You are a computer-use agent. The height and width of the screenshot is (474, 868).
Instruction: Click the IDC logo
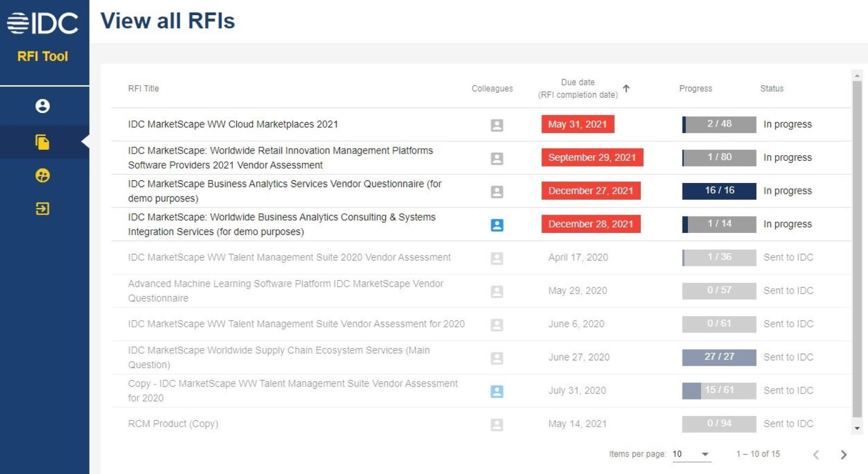(x=42, y=23)
